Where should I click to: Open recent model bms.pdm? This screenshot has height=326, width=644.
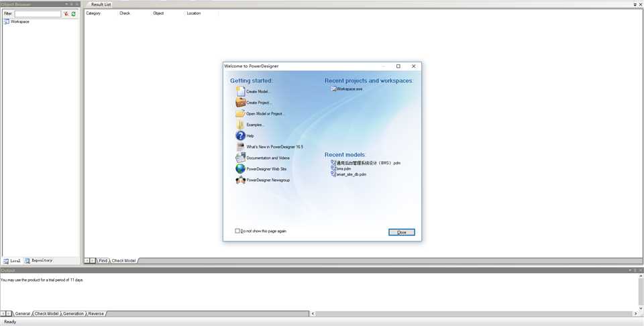tap(341, 169)
